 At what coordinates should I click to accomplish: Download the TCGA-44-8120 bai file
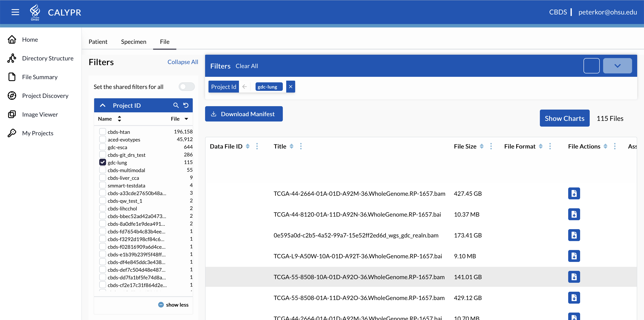click(x=574, y=214)
